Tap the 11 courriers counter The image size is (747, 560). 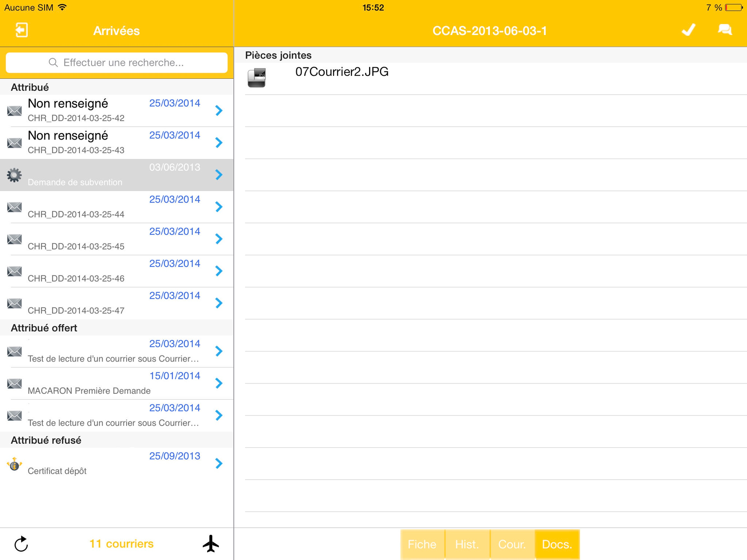pyautogui.click(x=121, y=544)
